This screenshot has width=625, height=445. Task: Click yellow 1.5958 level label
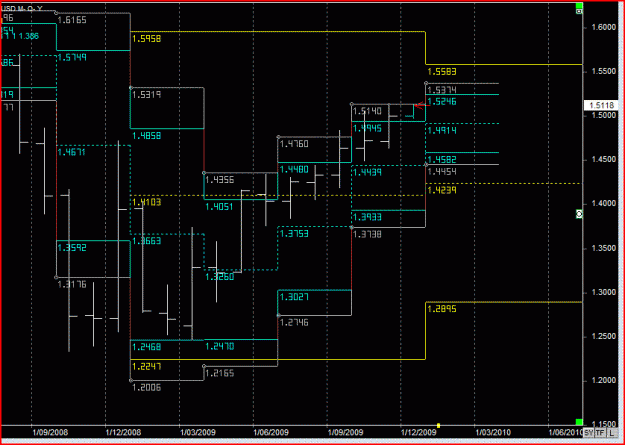pyautogui.click(x=146, y=39)
